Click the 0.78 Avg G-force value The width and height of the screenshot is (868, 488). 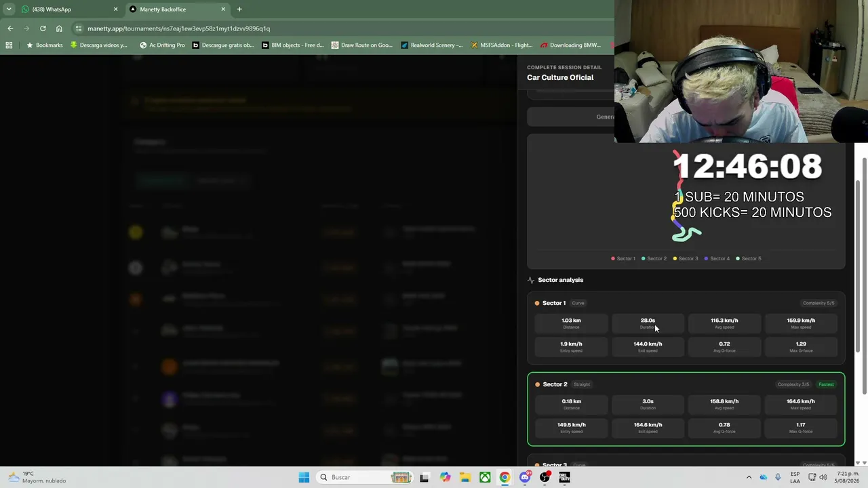[x=724, y=425]
